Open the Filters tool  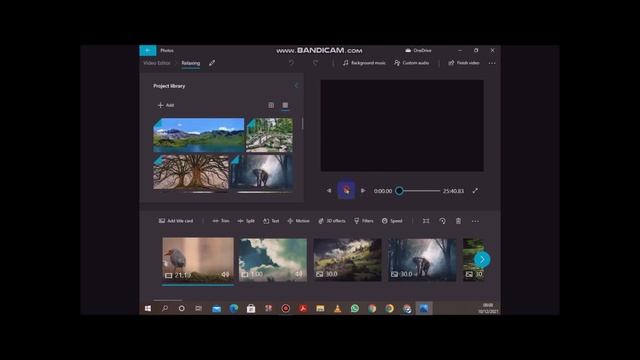[364, 221]
